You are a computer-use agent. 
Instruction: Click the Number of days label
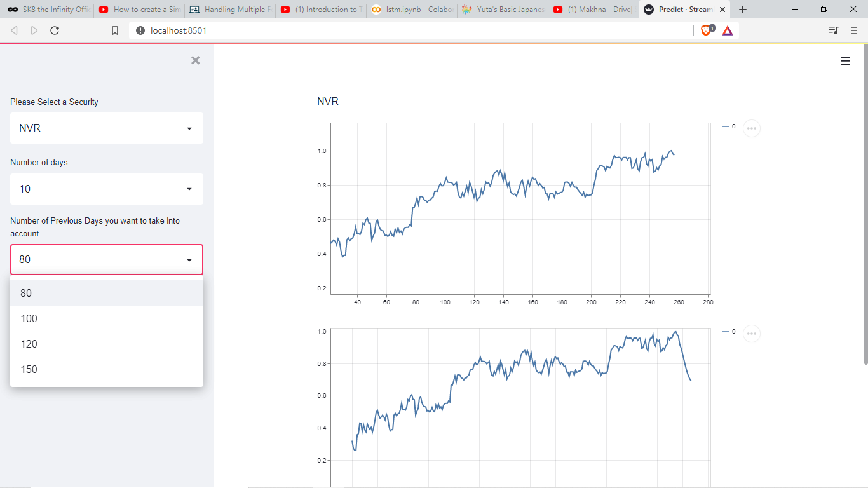point(39,162)
